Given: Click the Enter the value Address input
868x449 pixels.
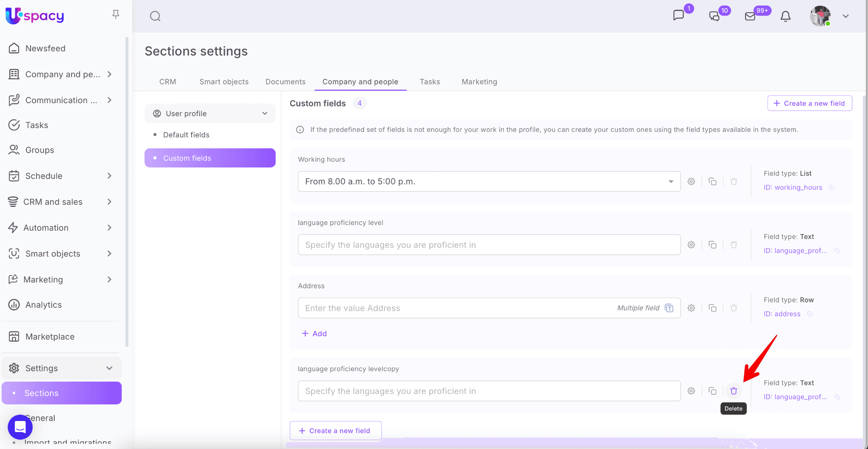Looking at the screenshot, I should (458, 308).
